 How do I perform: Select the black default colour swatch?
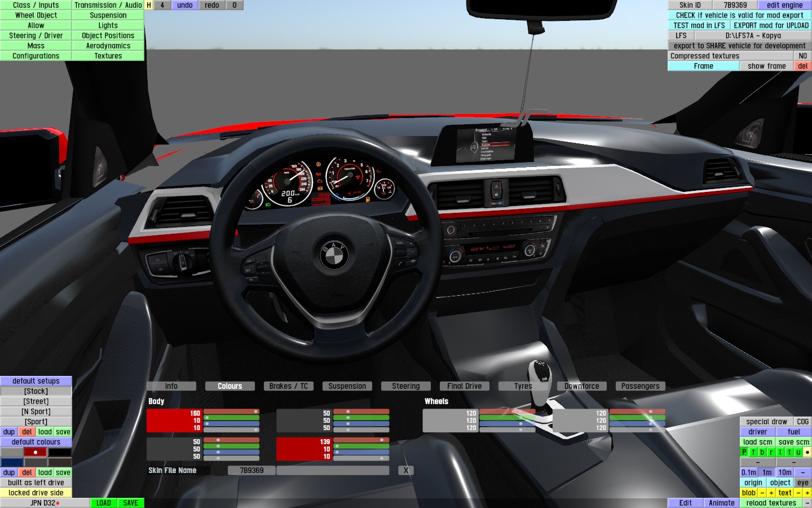point(60,452)
